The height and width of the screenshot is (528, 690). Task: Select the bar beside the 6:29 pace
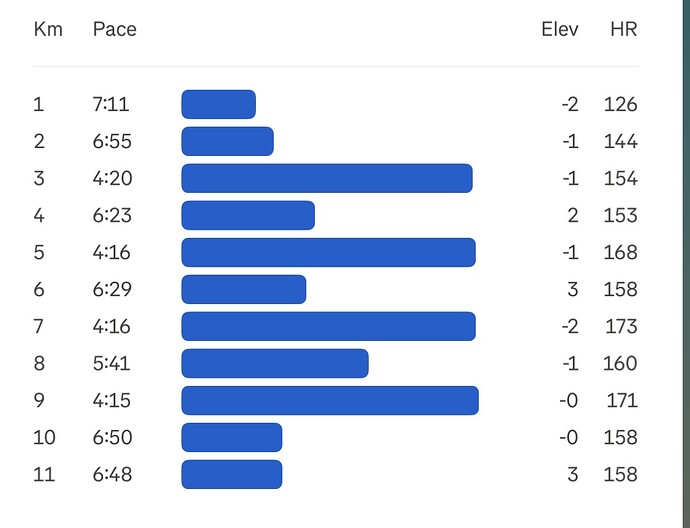click(243, 289)
